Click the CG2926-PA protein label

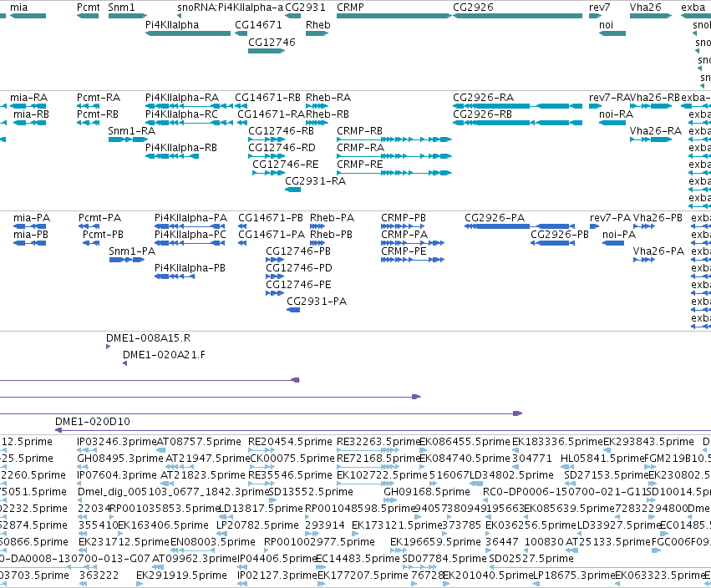coord(495,218)
